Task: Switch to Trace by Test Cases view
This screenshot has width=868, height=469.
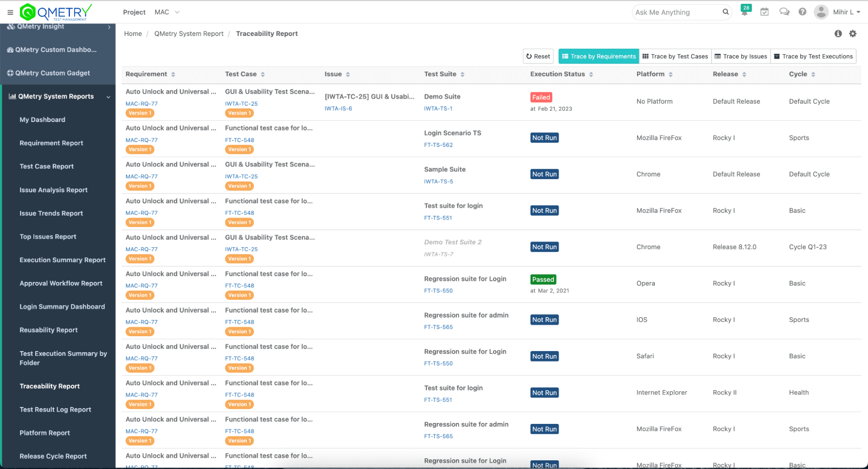Action: point(675,56)
